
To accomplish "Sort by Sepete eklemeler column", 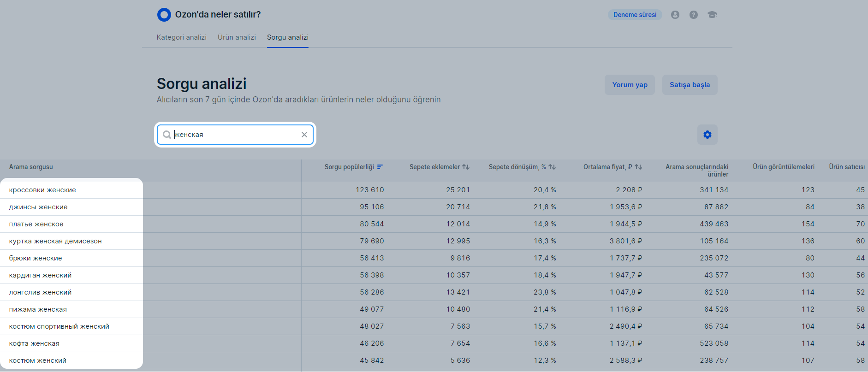I will (x=466, y=167).
